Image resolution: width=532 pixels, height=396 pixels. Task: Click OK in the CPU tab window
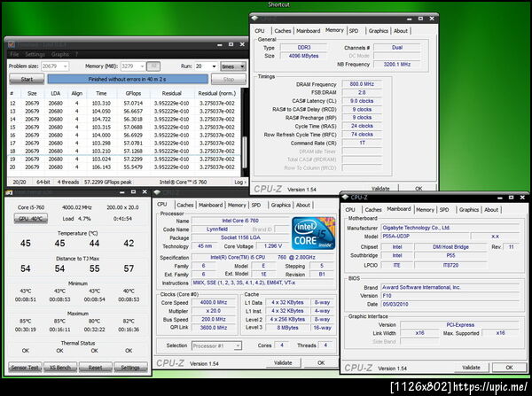(x=321, y=362)
